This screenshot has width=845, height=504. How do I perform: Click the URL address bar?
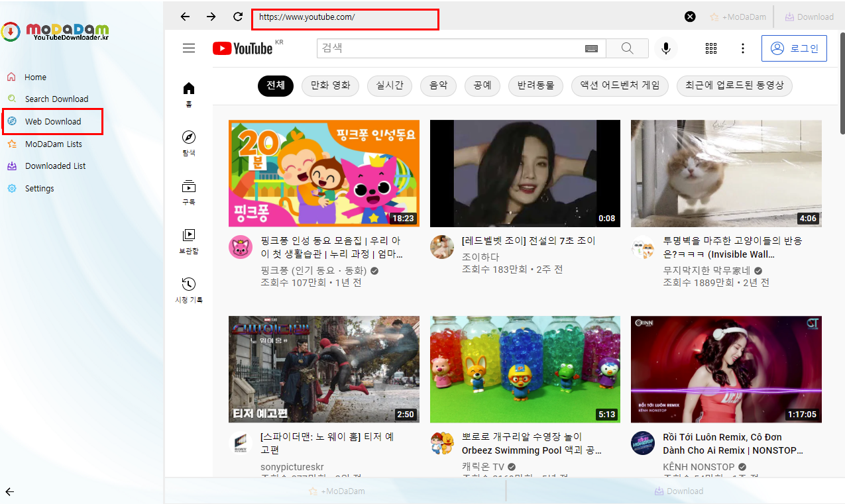pyautogui.click(x=345, y=19)
